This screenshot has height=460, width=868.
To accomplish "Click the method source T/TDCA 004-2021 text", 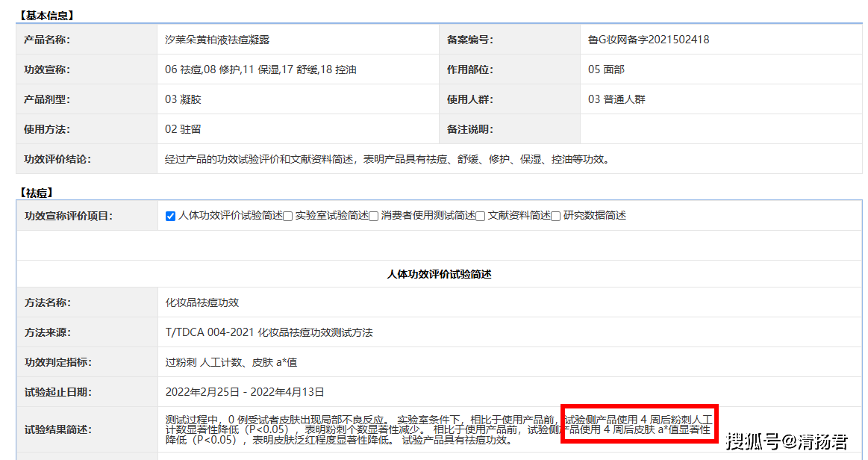I will (x=269, y=332).
